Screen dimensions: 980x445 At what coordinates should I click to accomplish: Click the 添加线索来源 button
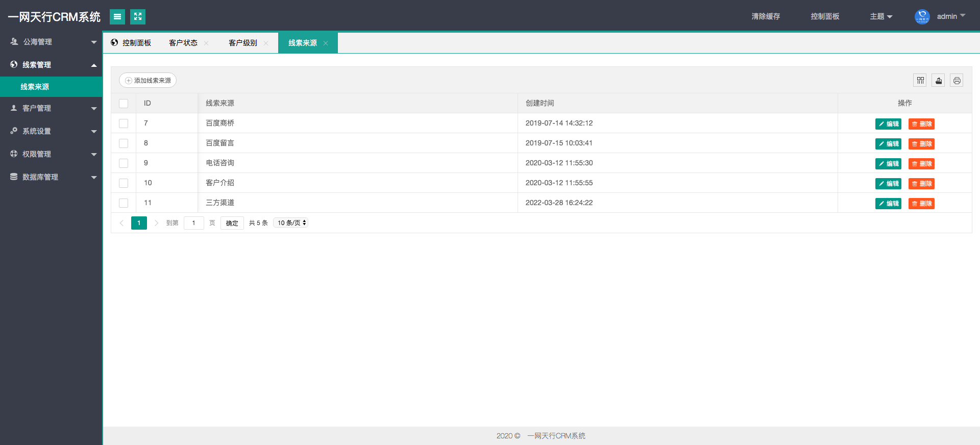pyautogui.click(x=148, y=80)
